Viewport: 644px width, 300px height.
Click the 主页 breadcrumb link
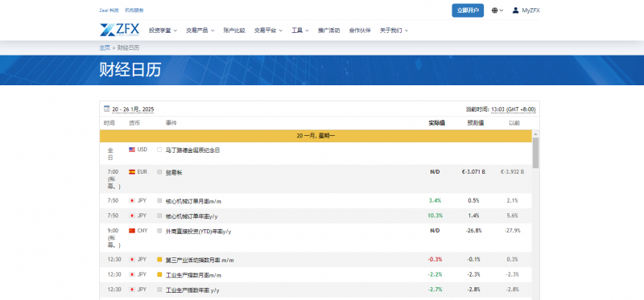[x=105, y=47]
